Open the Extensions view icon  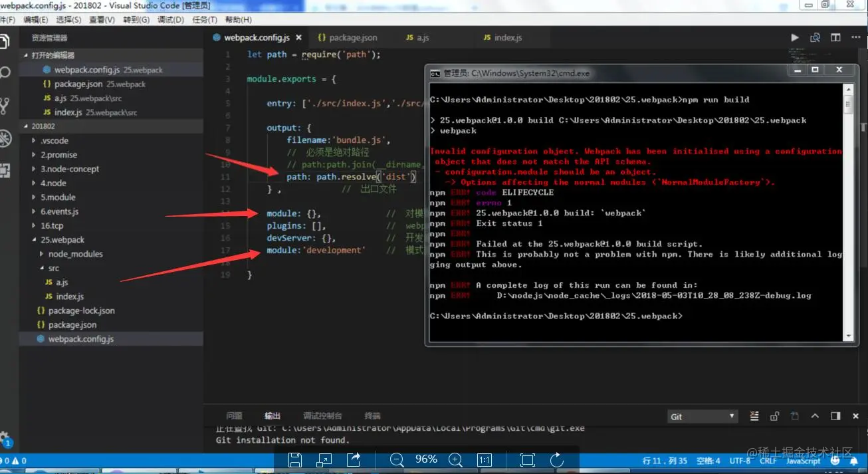pos(4,170)
